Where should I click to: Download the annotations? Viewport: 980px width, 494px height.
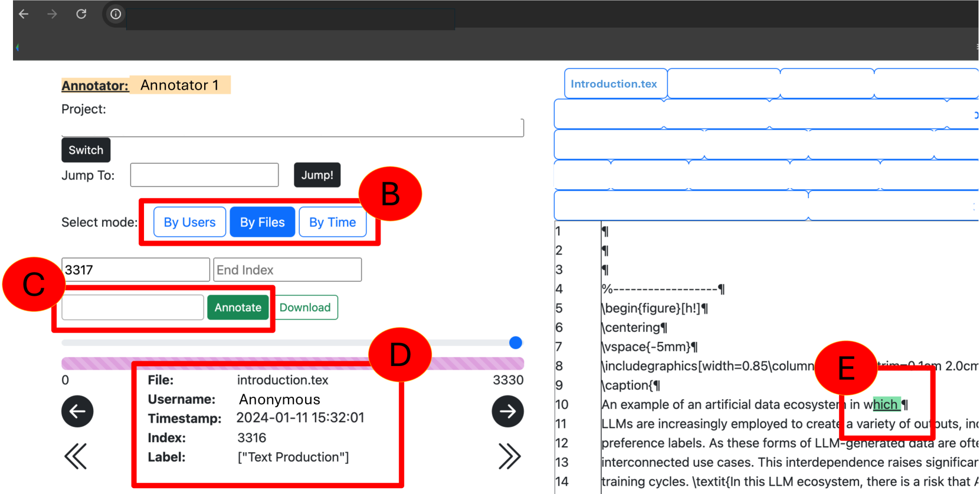tap(305, 307)
